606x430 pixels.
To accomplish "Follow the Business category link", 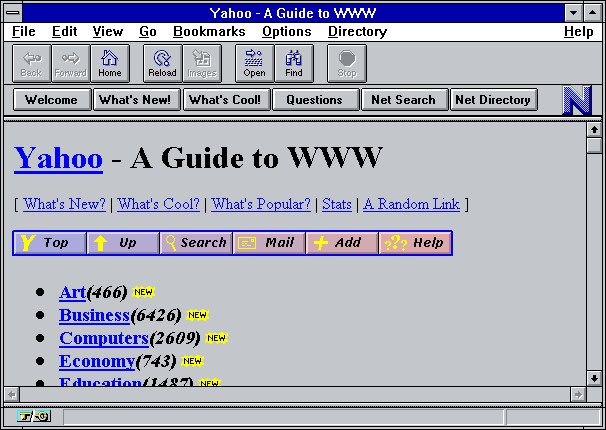I will click(x=94, y=315).
